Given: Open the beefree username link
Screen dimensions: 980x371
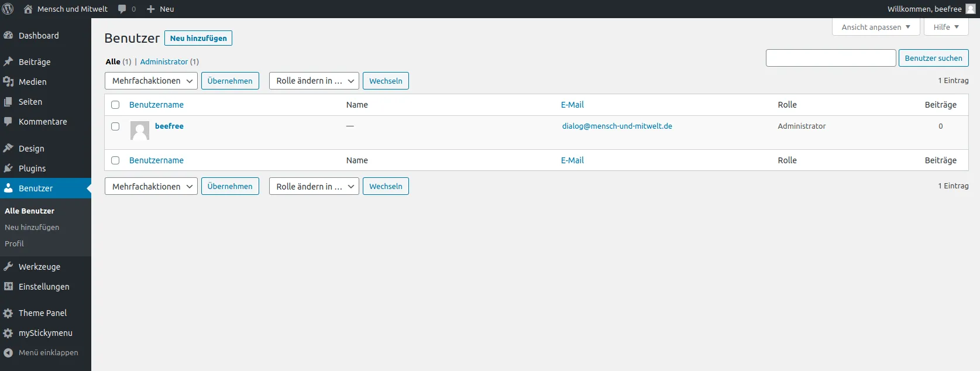Looking at the screenshot, I should pyautogui.click(x=169, y=126).
